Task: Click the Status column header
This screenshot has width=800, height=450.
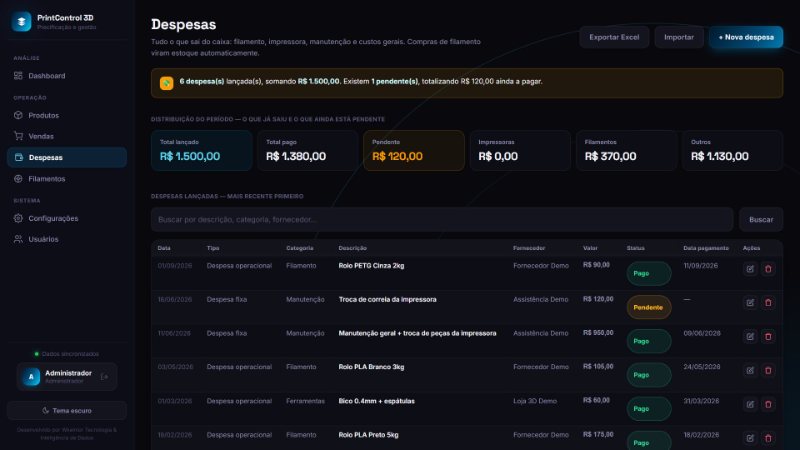Action: [636, 248]
